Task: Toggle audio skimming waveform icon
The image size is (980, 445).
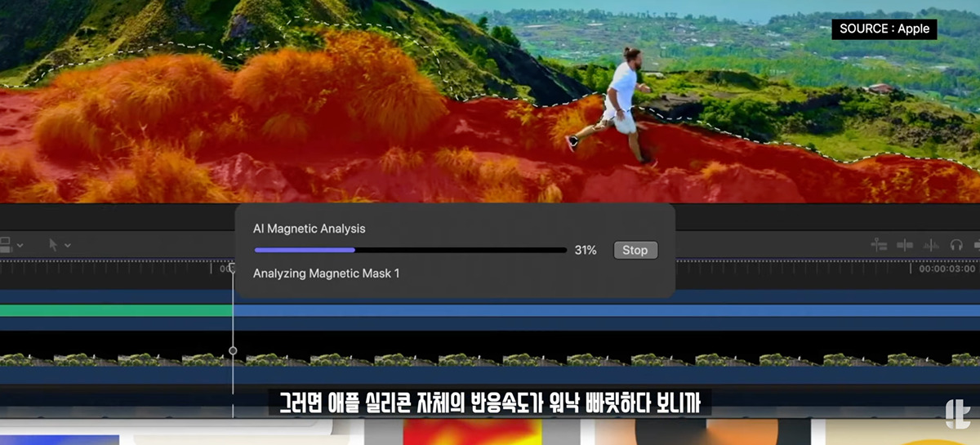Action: coord(931,245)
